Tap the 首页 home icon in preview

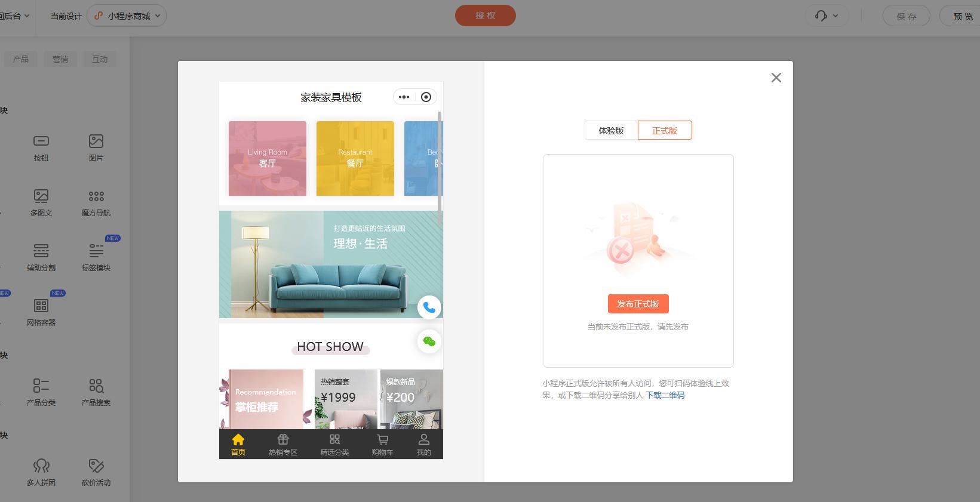[x=238, y=440]
